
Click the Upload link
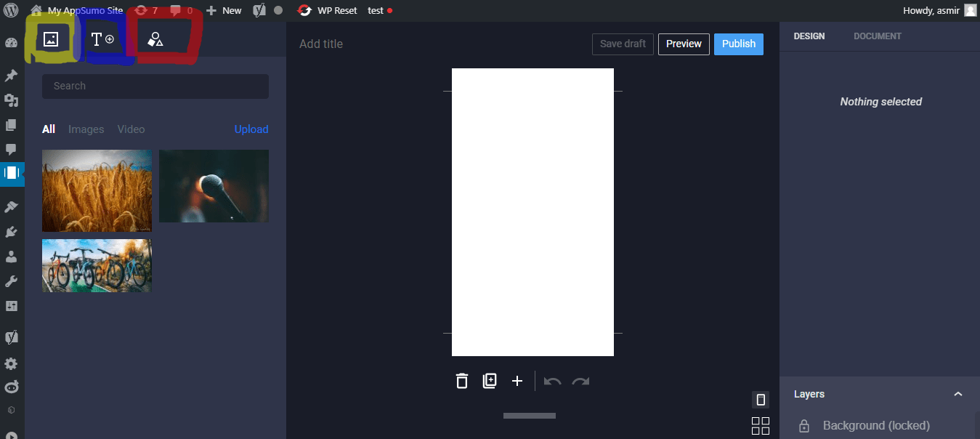[x=251, y=129]
